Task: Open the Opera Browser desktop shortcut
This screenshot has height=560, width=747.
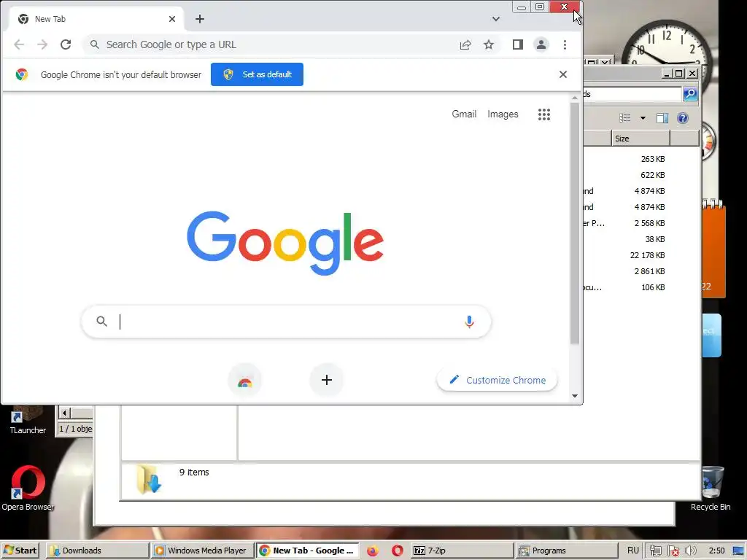Action: pyautogui.click(x=28, y=488)
